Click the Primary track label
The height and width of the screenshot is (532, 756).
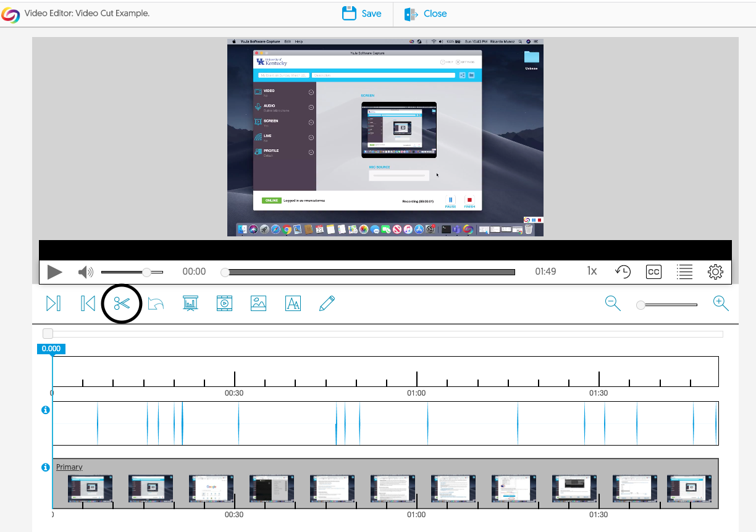click(x=69, y=467)
